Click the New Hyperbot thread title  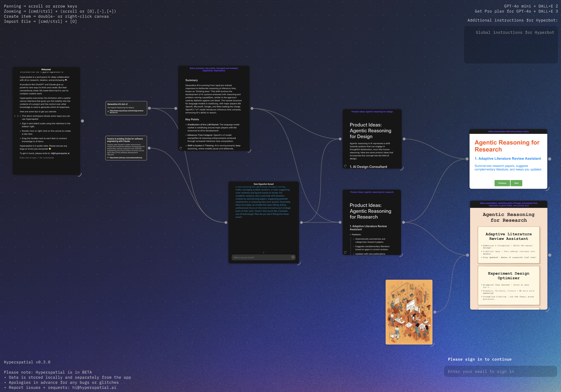point(263,184)
